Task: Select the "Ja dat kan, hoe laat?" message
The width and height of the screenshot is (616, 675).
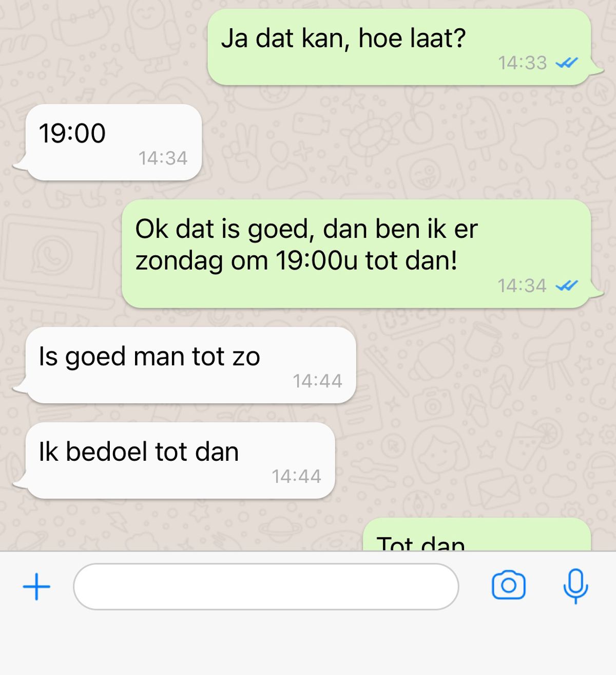Action: point(399,47)
